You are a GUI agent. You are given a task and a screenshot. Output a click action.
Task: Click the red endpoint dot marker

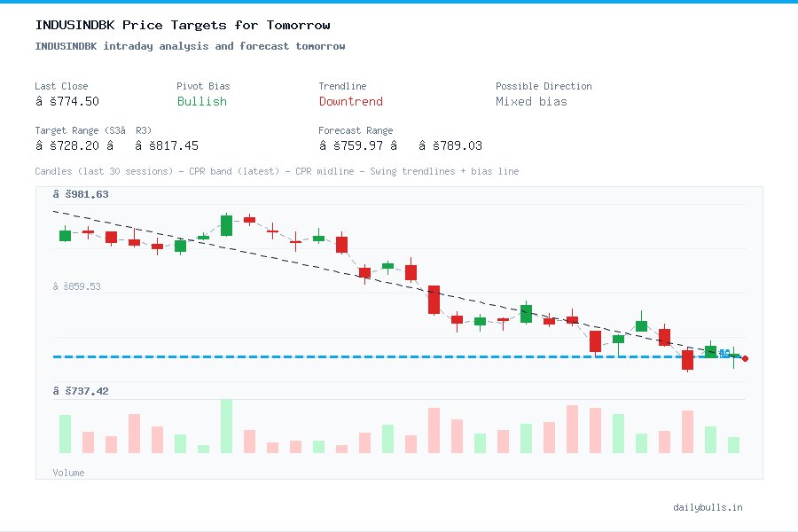746,358
